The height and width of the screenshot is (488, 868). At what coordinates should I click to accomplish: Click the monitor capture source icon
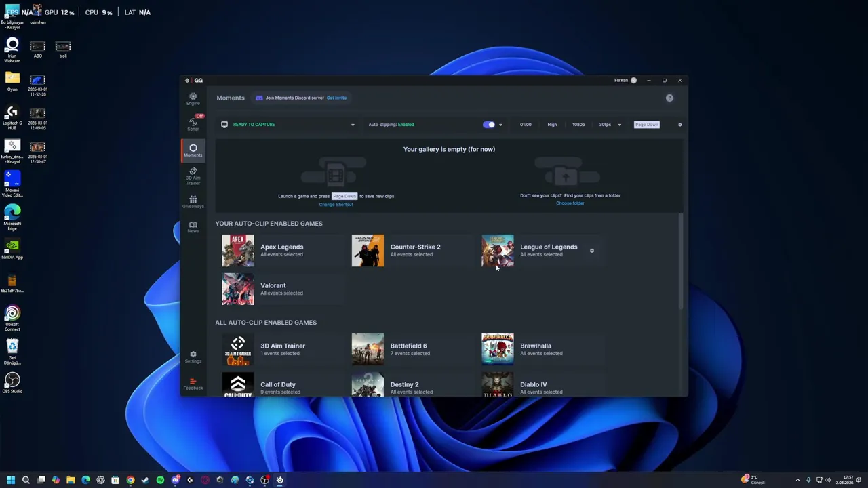coord(224,125)
